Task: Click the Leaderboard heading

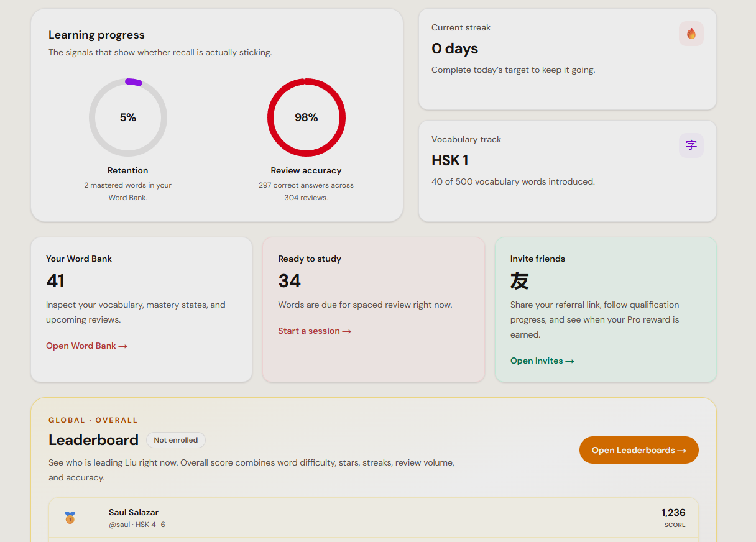Action: [93, 440]
